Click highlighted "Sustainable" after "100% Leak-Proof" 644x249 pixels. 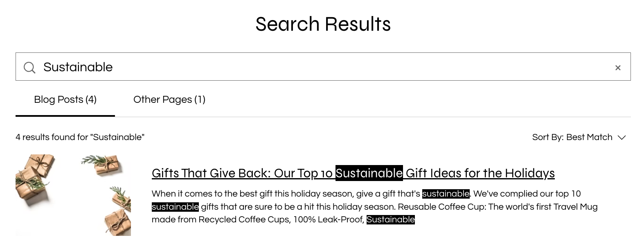click(390, 220)
